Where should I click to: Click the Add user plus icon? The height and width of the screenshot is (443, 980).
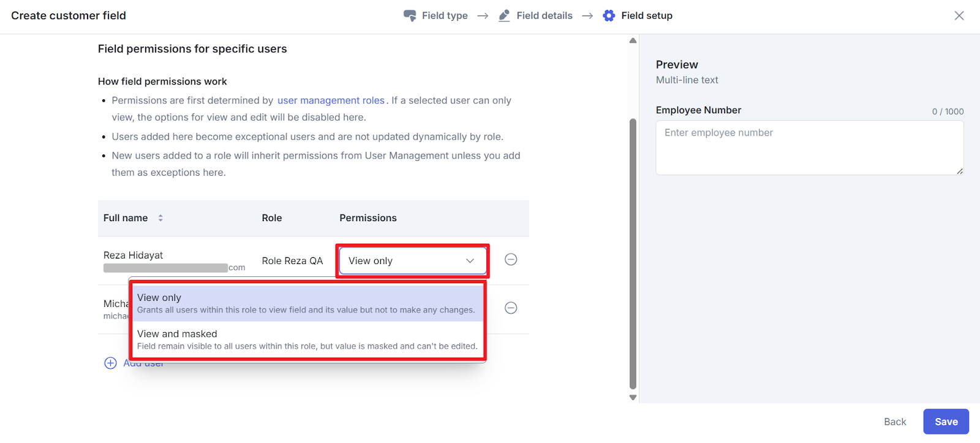coord(110,363)
